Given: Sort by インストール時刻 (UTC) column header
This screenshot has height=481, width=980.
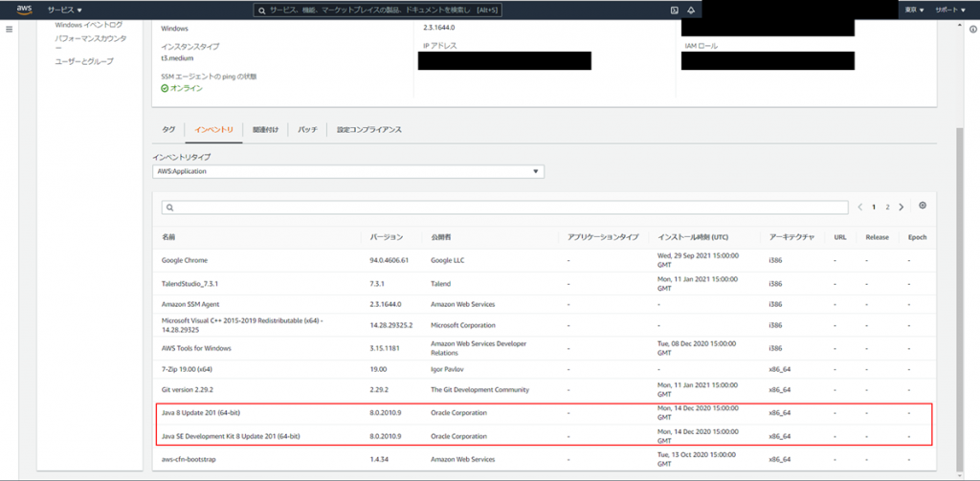Looking at the screenshot, I should [x=693, y=237].
